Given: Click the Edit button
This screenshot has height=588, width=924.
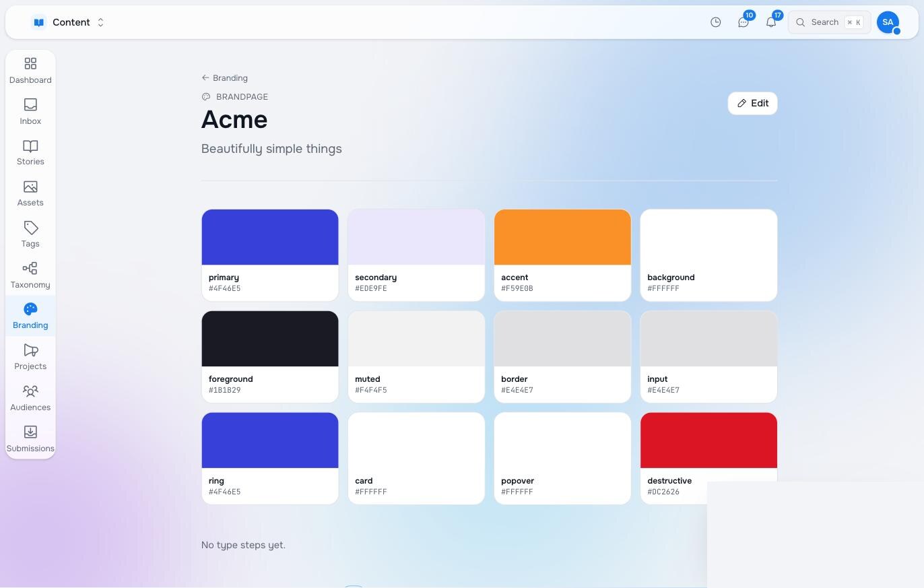Looking at the screenshot, I should (x=752, y=103).
